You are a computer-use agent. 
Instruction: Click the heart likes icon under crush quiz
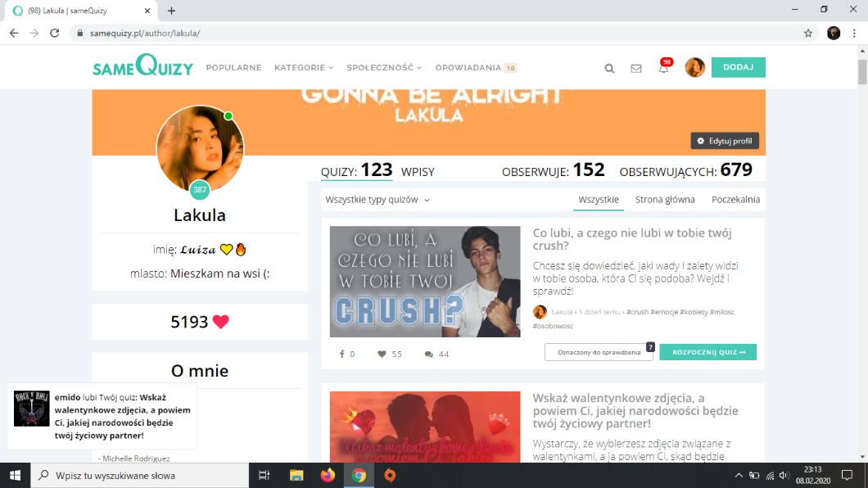pos(382,354)
